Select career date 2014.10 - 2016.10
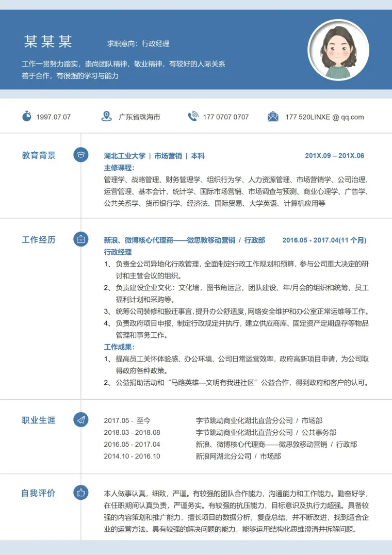The width and height of the screenshot is (392, 555). [132, 456]
